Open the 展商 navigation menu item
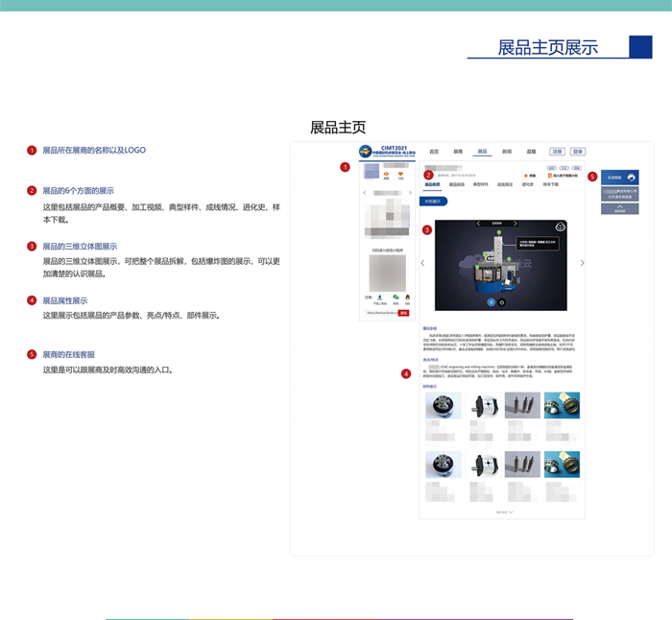 pos(458,152)
